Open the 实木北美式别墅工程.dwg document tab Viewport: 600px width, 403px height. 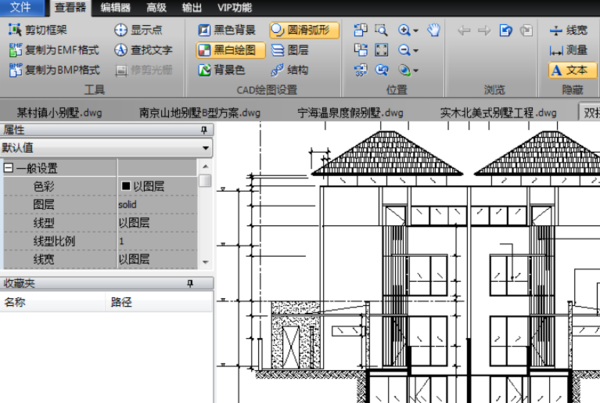point(498,113)
